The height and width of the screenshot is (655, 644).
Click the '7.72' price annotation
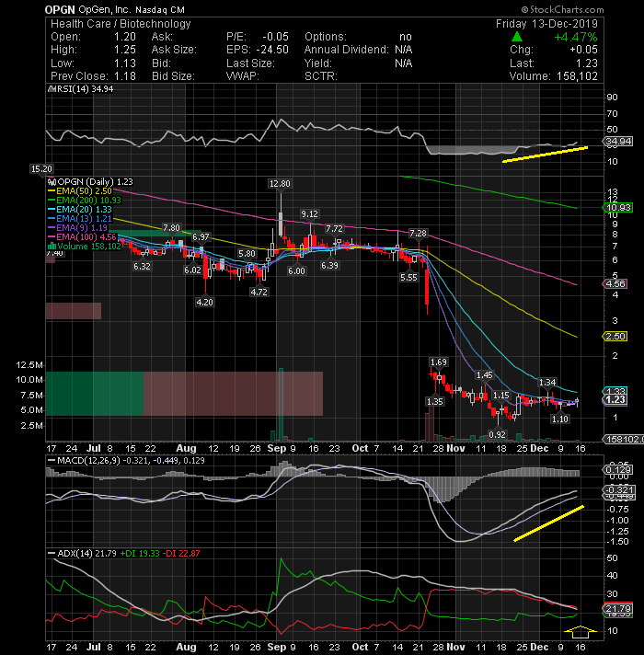point(334,229)
